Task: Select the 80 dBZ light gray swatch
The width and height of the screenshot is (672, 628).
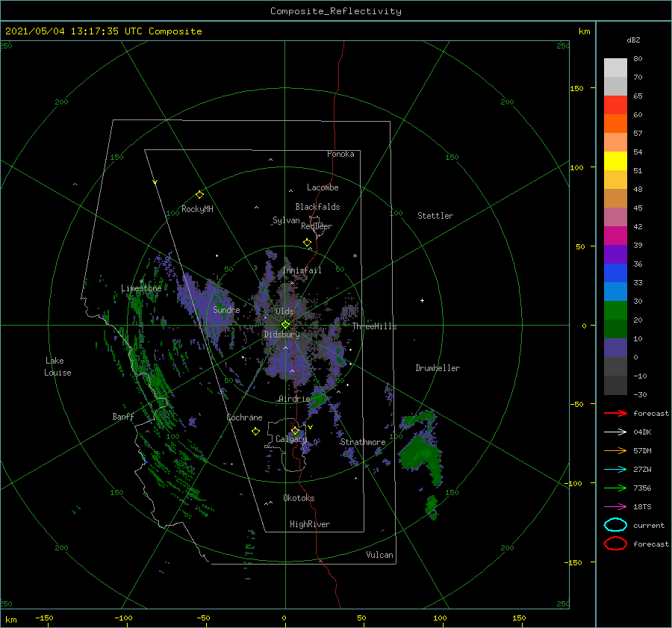Action: click(x=615, y=68)
